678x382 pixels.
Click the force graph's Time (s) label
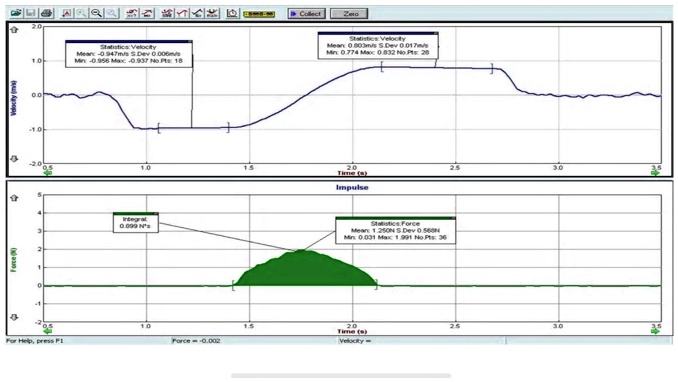pos(352,331)
